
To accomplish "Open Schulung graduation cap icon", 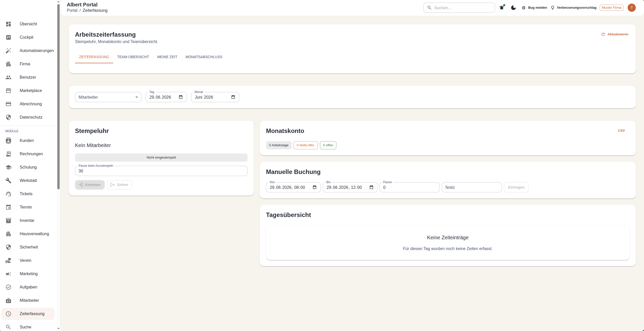I will (8, 167).
